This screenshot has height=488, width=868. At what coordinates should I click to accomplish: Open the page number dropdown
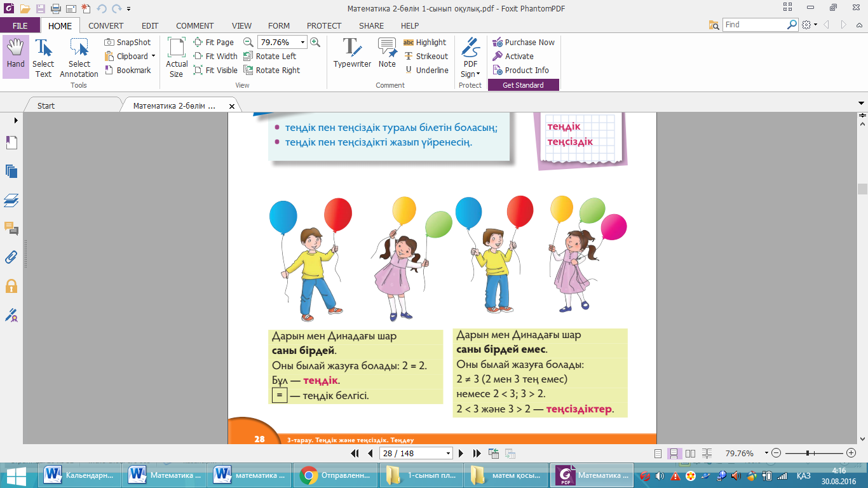(449, 453)
